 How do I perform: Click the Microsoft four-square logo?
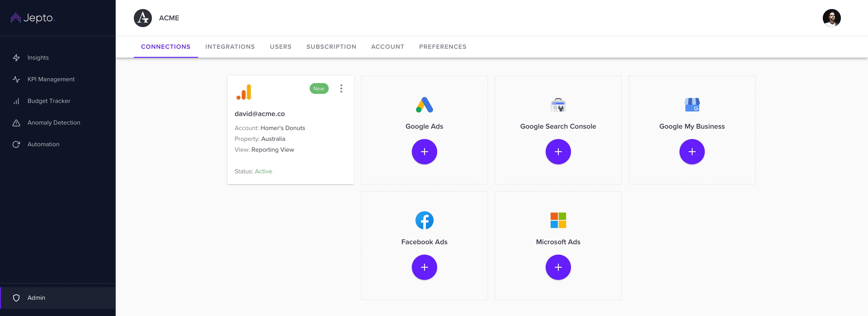pyautogui.click(x=558, y=221)
